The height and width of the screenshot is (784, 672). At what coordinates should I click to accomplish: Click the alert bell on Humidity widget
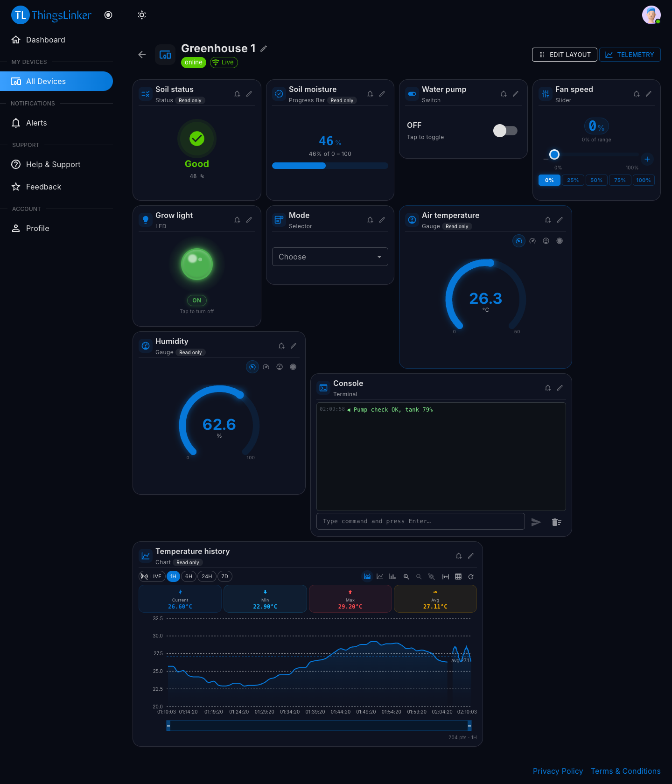[281, 346]
